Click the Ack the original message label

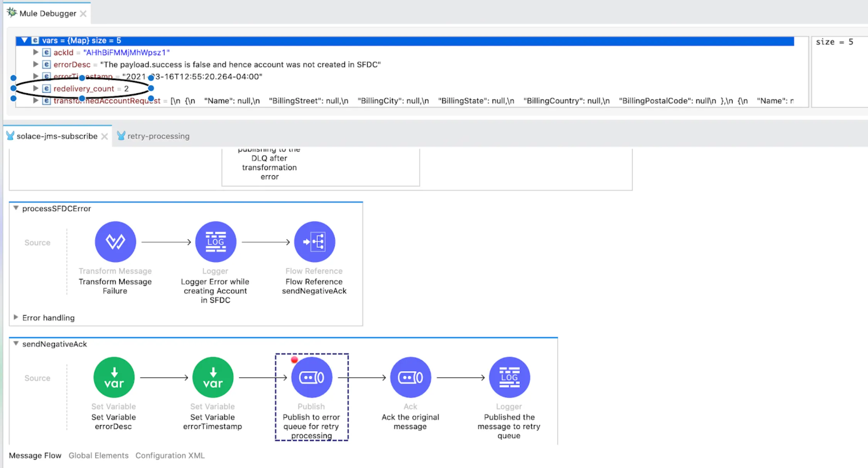pyautogui.click(x=410, y=422)
